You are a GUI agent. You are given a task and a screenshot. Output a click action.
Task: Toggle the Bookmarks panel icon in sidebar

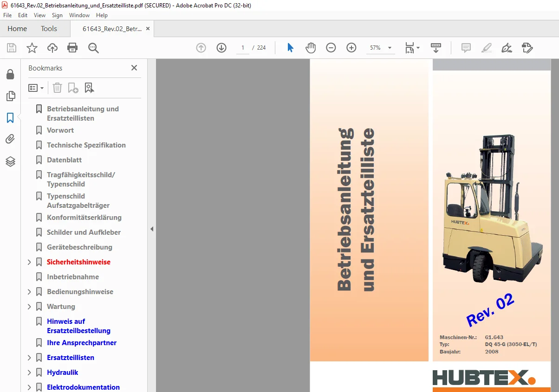coord(10,118)
